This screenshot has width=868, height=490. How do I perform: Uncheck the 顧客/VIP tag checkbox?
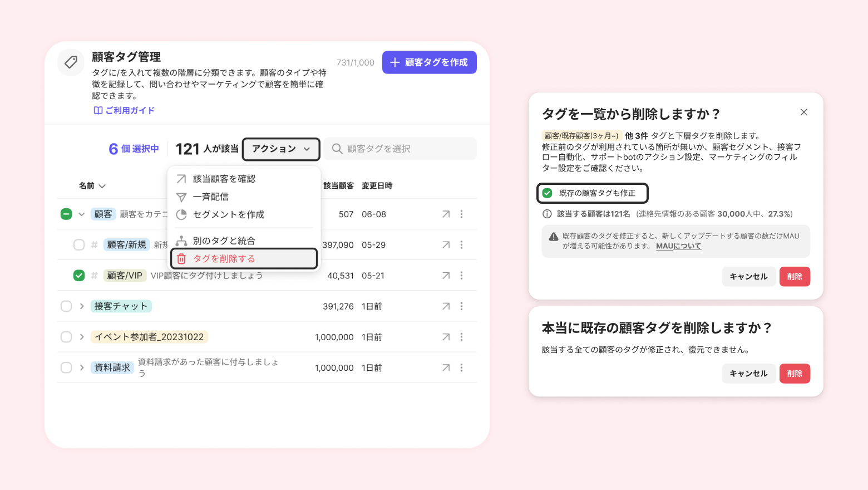79,276
